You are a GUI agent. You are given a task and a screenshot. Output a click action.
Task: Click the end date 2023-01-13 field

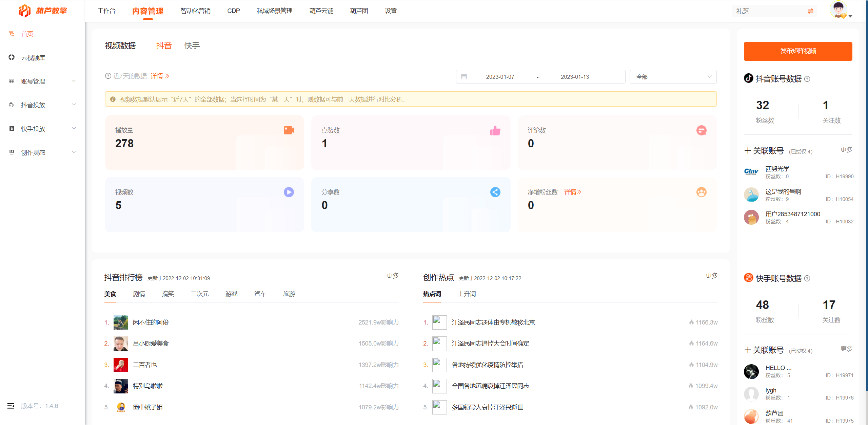click(x=575, y=77)
